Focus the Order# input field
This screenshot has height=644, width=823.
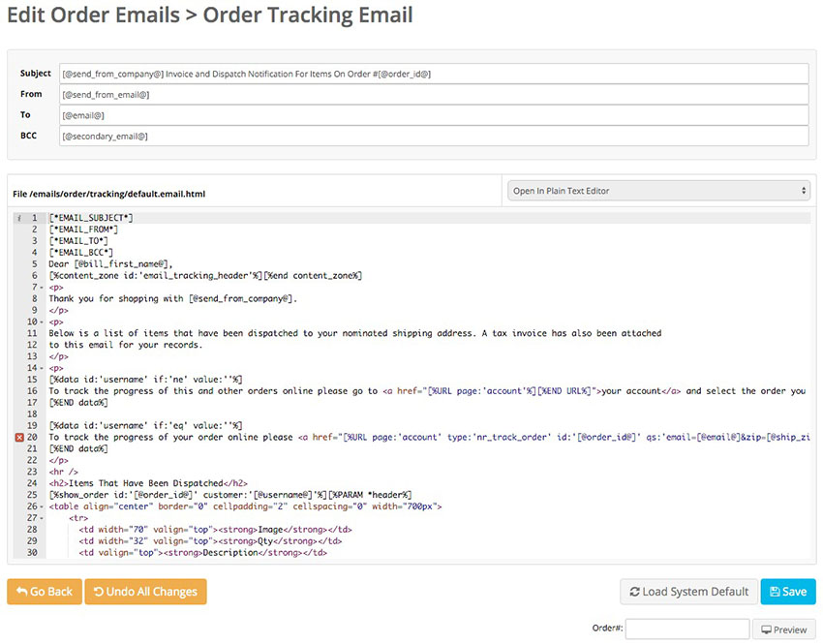coord(687,629)
